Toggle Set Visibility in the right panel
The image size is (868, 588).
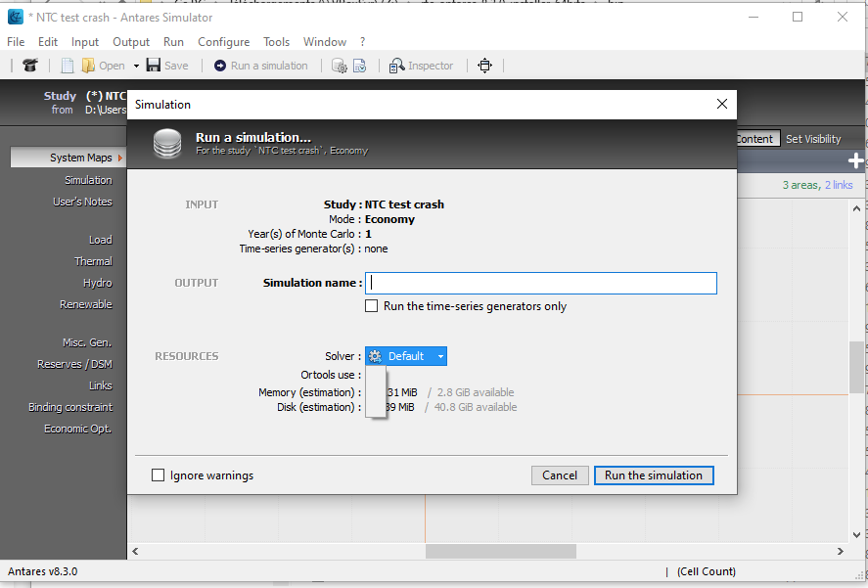(x=813, y=138)
